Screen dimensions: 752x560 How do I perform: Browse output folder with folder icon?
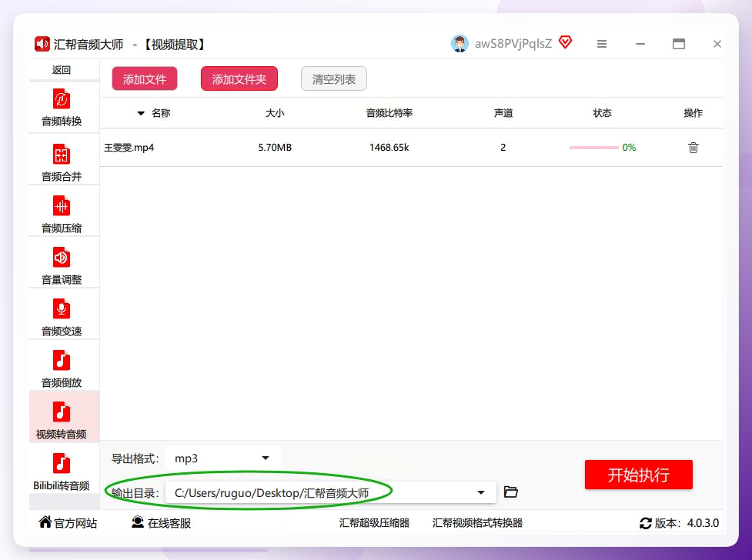[x=511, y=492]
